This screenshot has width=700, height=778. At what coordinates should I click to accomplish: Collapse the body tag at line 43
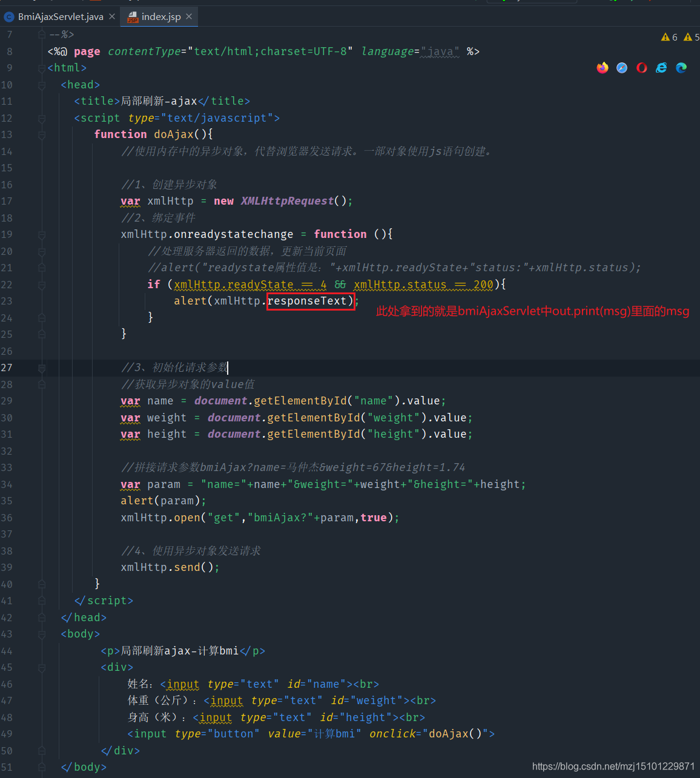coord(42,634)
